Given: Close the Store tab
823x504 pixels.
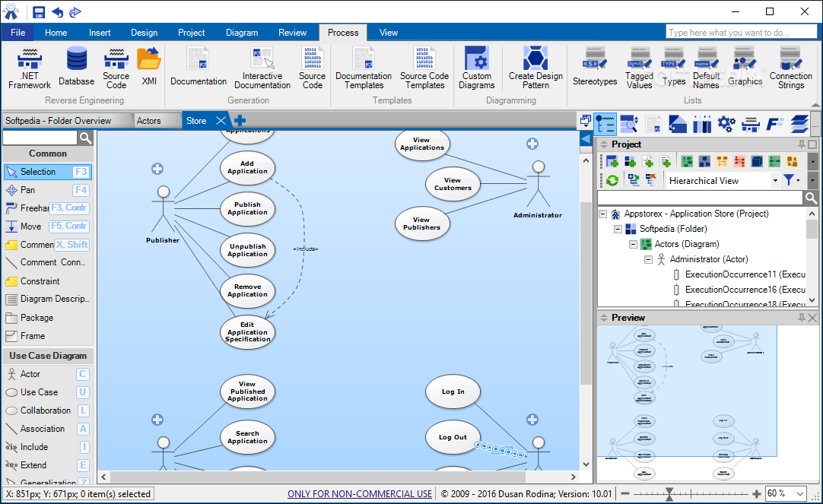Looking at the screenshot, I should 221,121.
